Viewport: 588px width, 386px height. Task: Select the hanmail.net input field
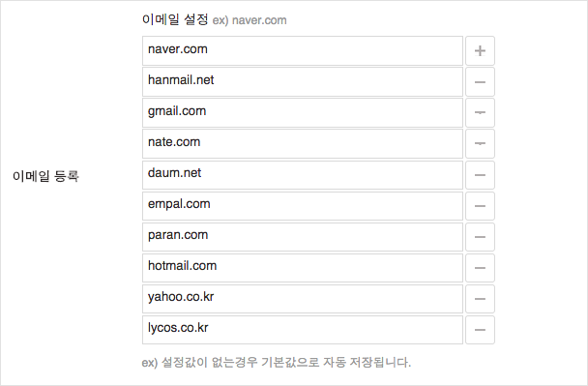pyautogui.click(x=303, y=82)
